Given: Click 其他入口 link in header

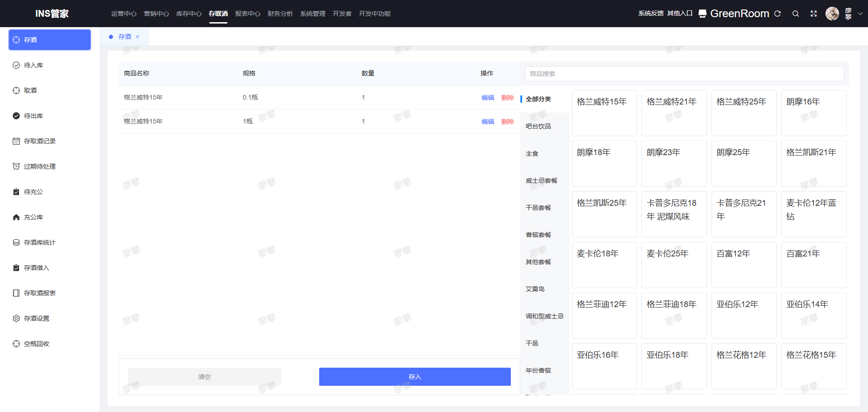Looking at the screenshot, I should tap(680, 14).
